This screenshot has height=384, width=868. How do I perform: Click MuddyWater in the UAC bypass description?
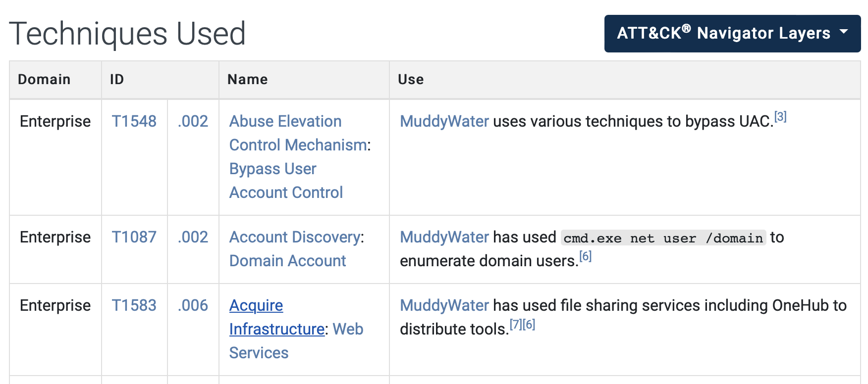[x=443, y=121]
